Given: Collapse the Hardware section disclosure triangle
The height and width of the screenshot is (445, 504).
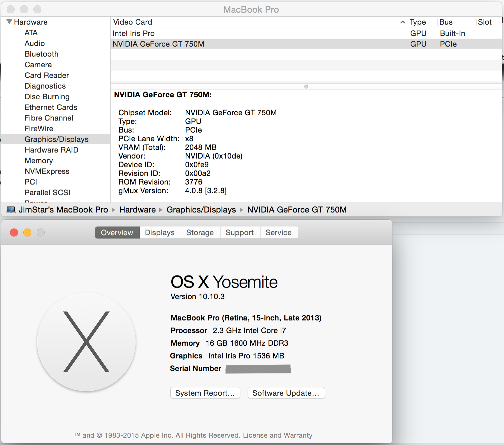Looking at the screenshot, I should click(9, 22).
